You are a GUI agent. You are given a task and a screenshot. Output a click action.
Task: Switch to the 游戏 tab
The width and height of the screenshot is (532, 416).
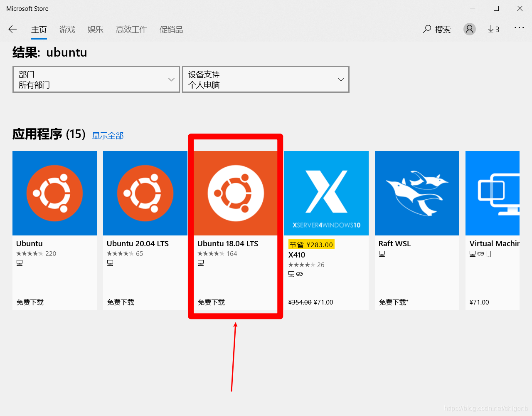(x=67, y=30)
